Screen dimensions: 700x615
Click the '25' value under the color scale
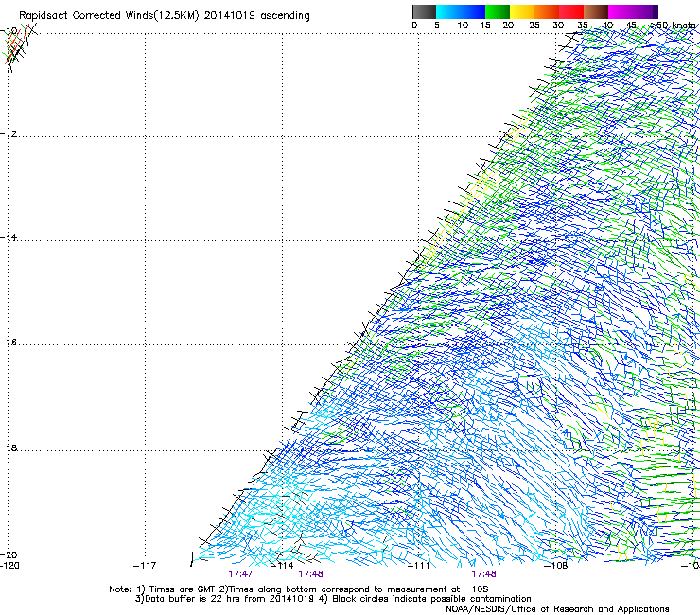(x=534, y=26)
